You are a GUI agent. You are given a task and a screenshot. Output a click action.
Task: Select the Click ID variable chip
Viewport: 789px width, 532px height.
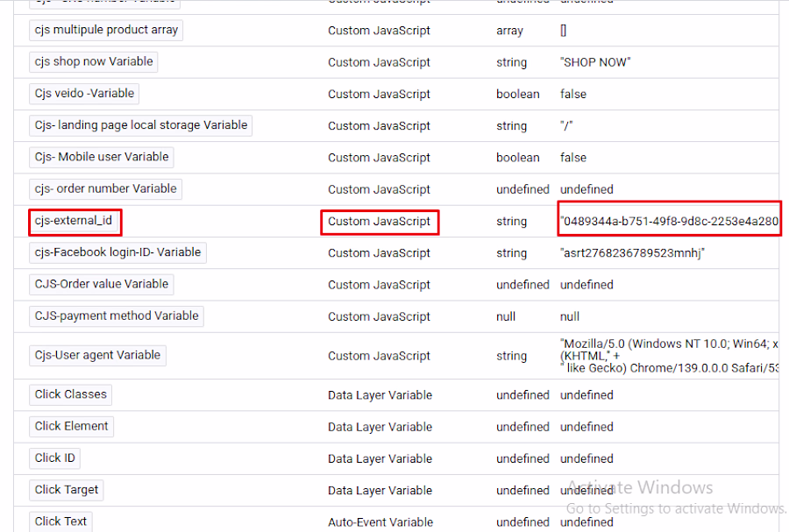click(54, 458)
